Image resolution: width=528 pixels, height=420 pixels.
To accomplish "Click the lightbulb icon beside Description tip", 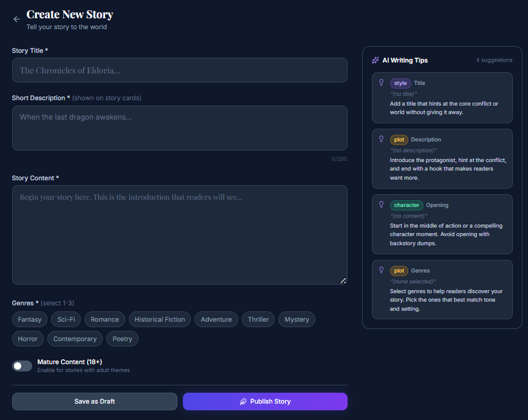I will click(x=382, y=139).
